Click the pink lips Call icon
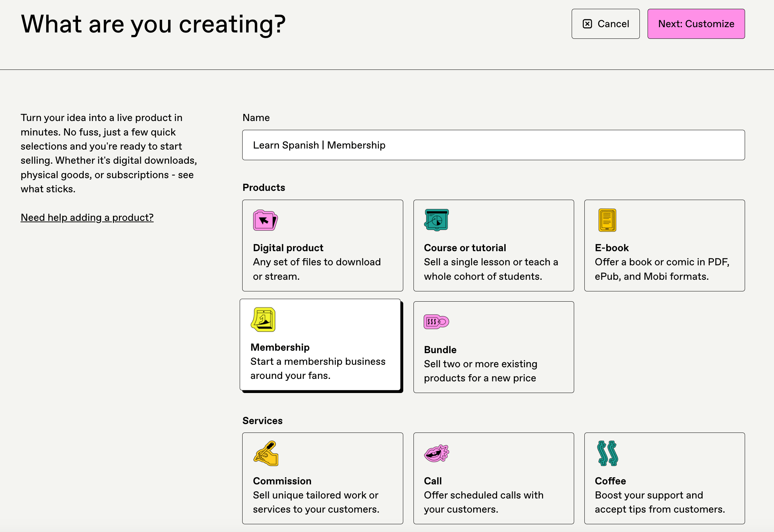The height and width of the screenshot is (532, 774). pyautogui.click(x=436, y=453)
